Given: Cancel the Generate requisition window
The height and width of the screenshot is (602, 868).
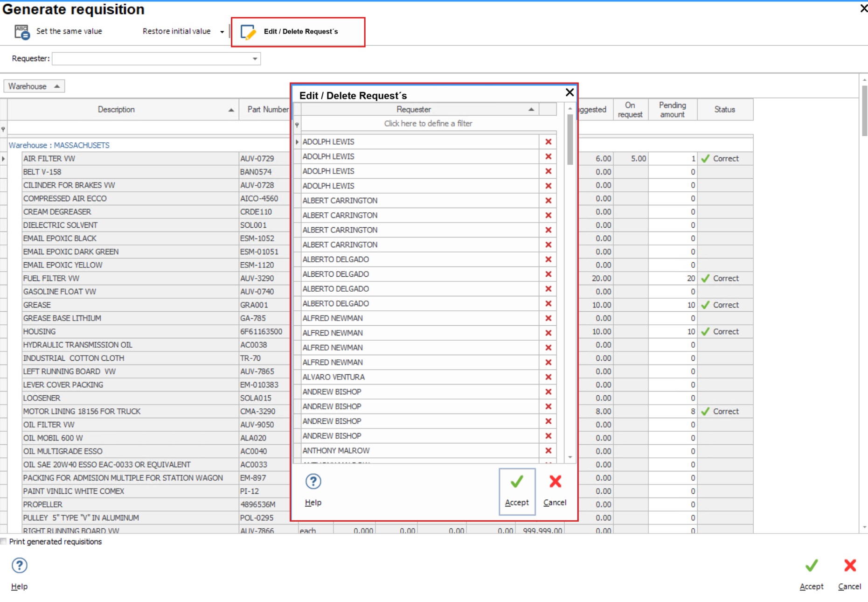Looking at the screenshot, I should tap(850, 574).
